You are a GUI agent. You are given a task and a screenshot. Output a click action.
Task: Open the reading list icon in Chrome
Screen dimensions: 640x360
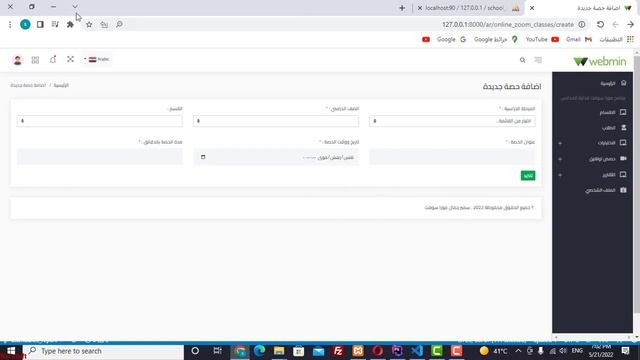tap(55, 24)
